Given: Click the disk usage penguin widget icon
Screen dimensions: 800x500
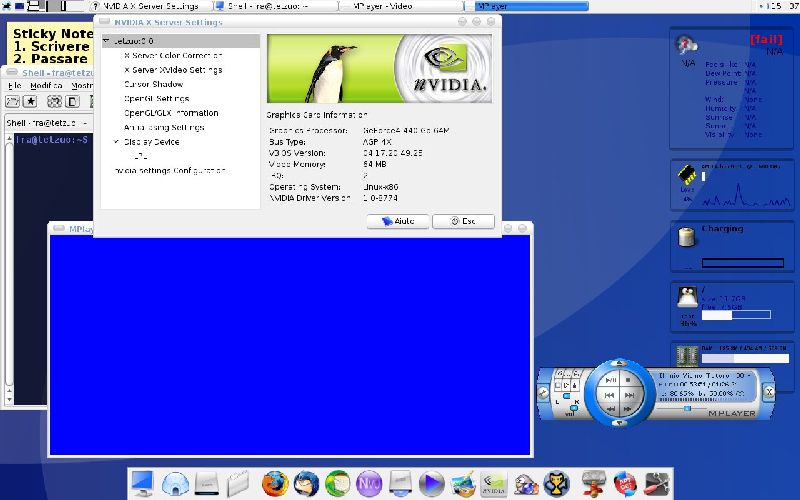Looking at the screenshot, I should [687, 297].
